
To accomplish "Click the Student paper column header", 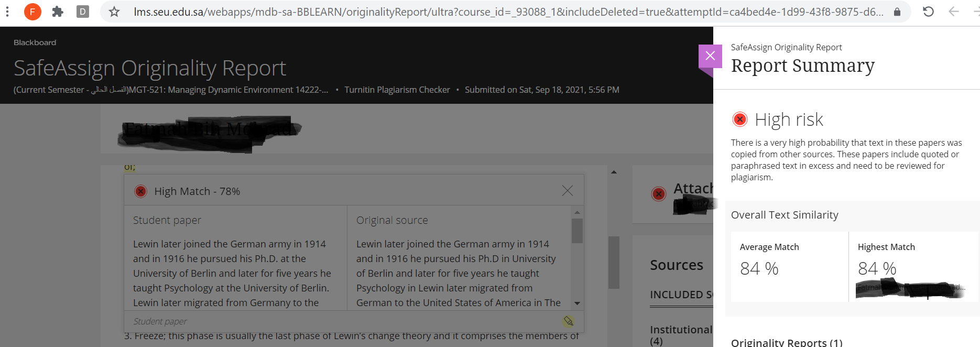I will tap(167, 220).
